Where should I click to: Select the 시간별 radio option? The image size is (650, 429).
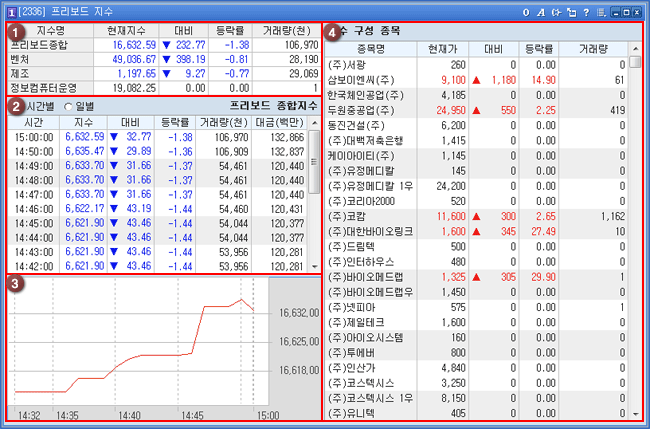point(40,106)
